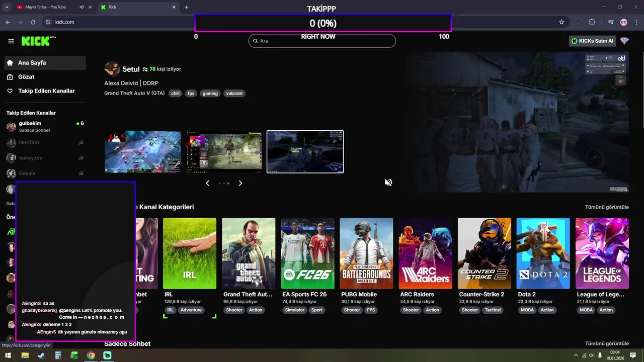
Task: Click the chill tag under 5etul
Action: coord(175,94)
